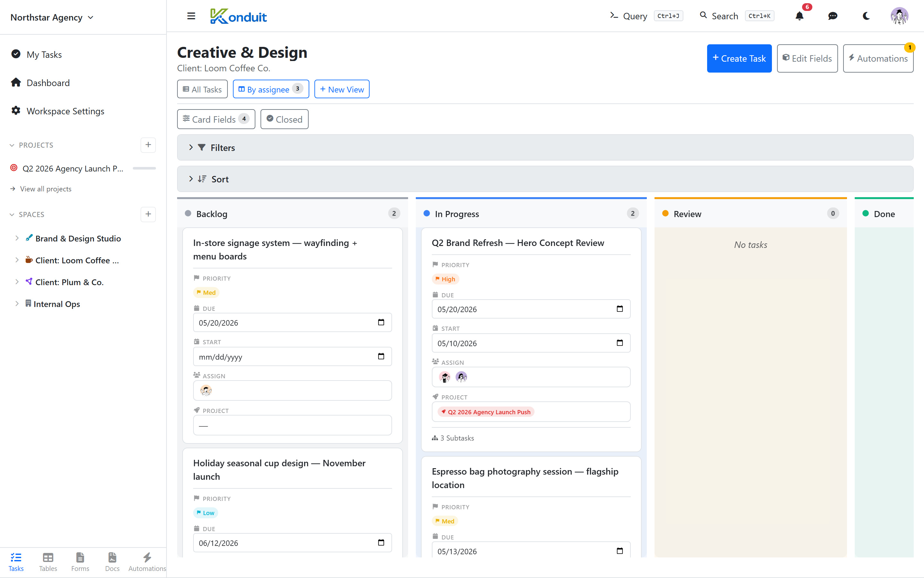
Task: Open Espresso bag photography session task
Action: pyautogui.click(x=525, y=478)
